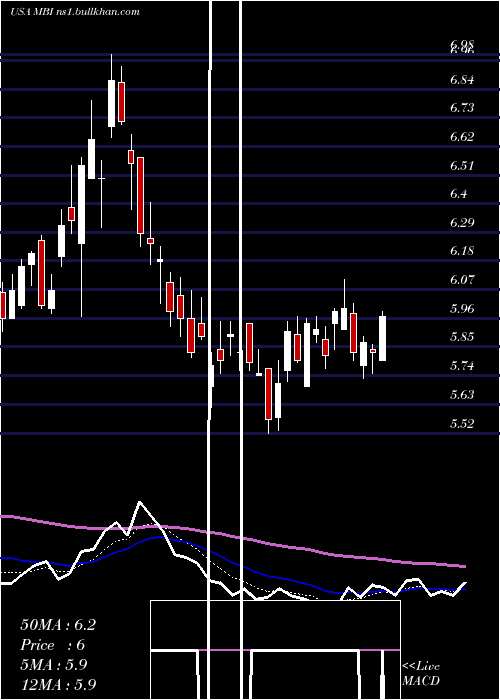
Task: Click the tallest white candlestick at the chart peak
Action: [x=112, y=103]
